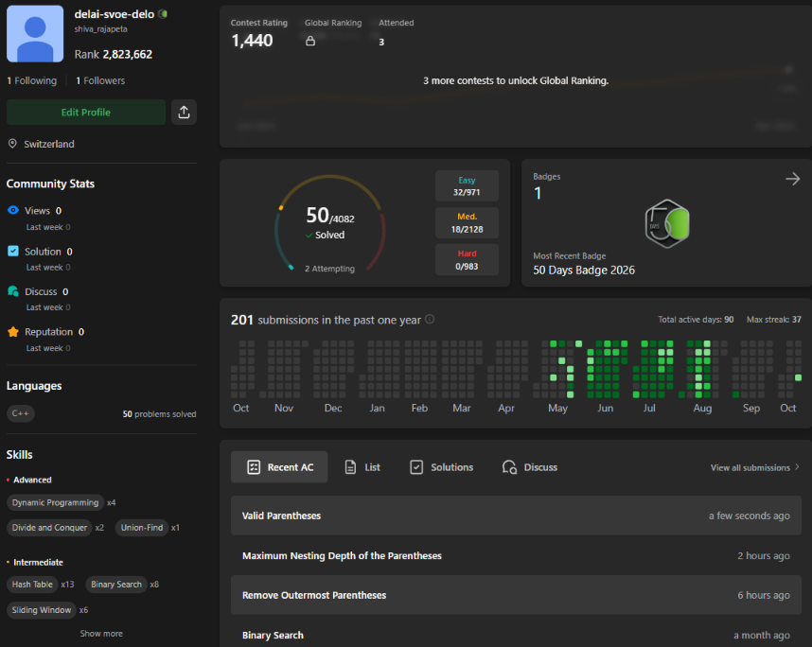Open the Discuss tab
Image resolution: width=812 pixels, height=647 pixels.
coord(530,467)
